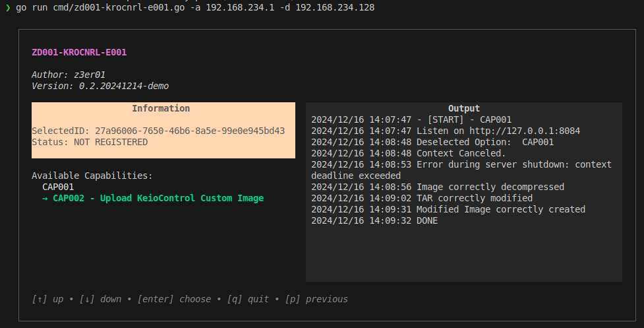Click the Deselected Option: CAP001 log line
644x328 pixels.
(x=432, y=142)
